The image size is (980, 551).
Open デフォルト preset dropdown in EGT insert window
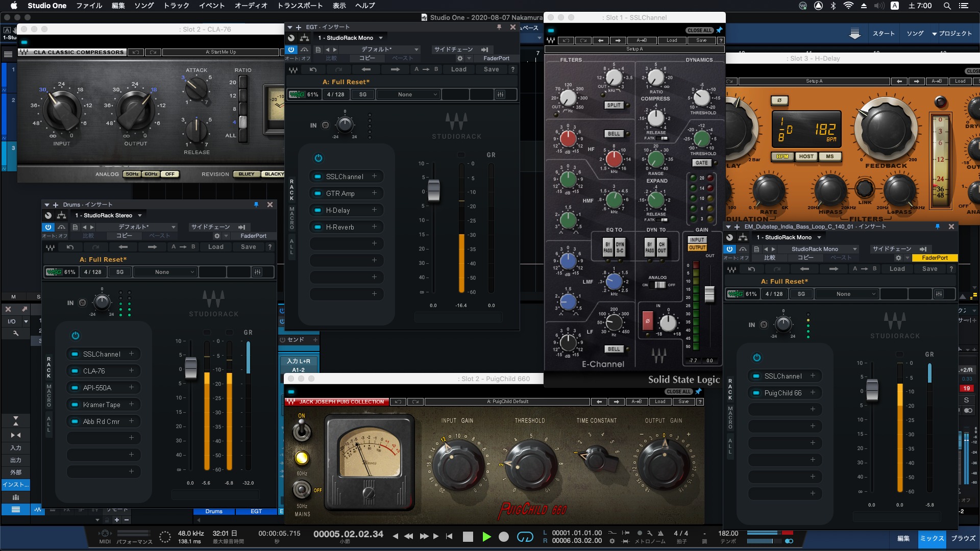pyautogui.click(x=379, y=49)
